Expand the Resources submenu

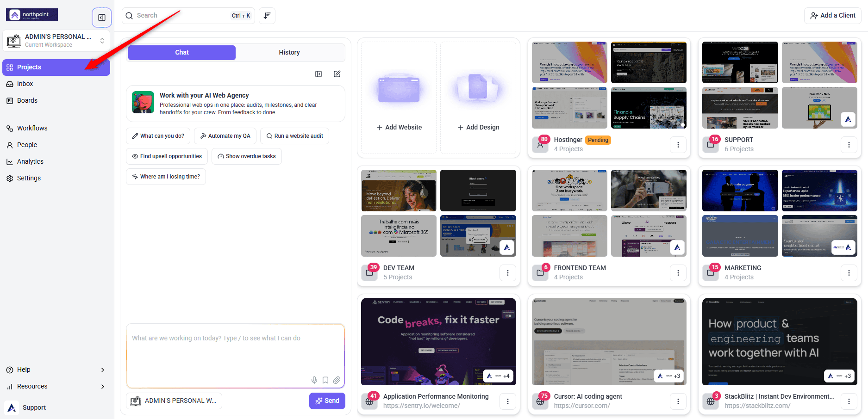[56, 386]
